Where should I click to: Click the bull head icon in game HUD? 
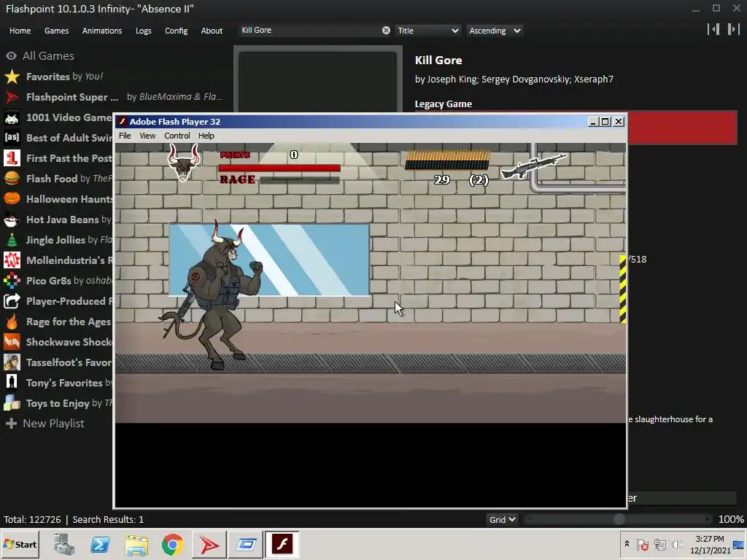(183, 162)
